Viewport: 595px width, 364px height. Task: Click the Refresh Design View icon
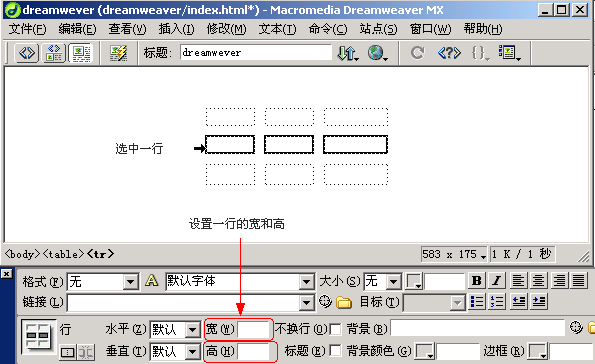pos(417,53)
